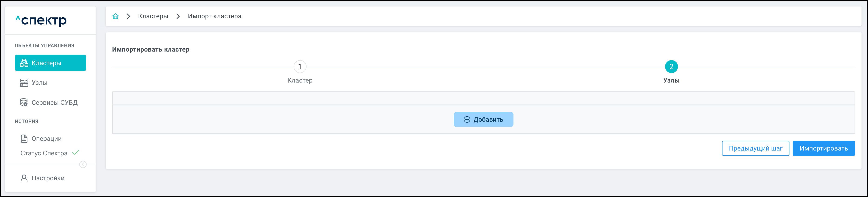
Task: Click the user icon beside Настройки
Action: tap(24, 178)
